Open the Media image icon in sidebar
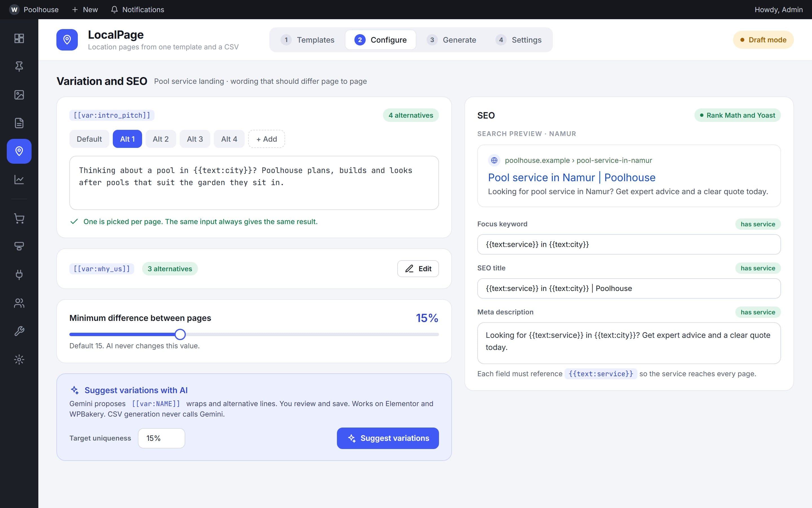Screen dimensions: 812x508 (x=19, y=95)
